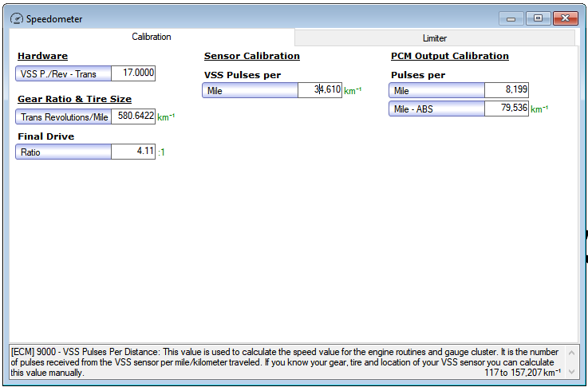Viewport: 588px width, 387px height.
Task: Switch to the Limiter tab
Action: (434, 38)
